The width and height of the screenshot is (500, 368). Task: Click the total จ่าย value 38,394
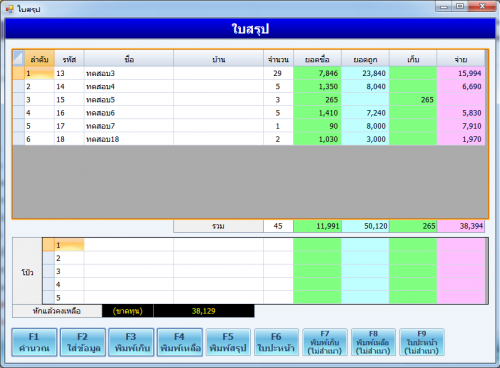click(x=461, y=226)
